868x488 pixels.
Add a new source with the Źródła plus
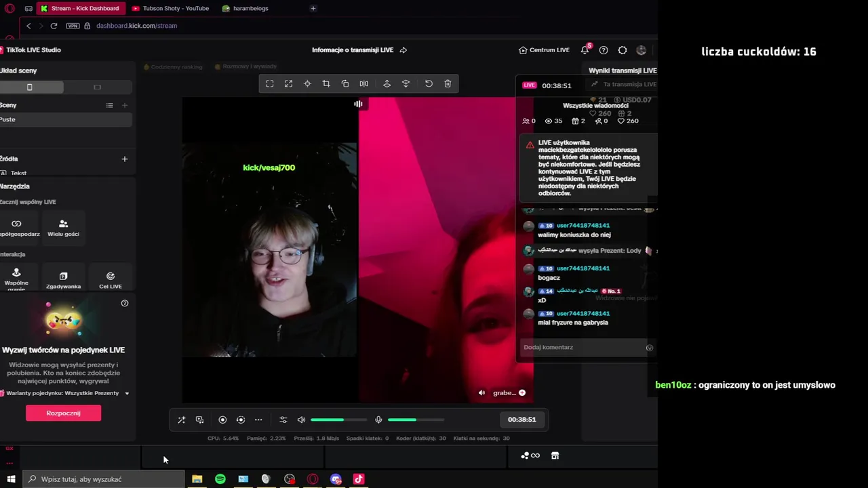click(124, 159)
